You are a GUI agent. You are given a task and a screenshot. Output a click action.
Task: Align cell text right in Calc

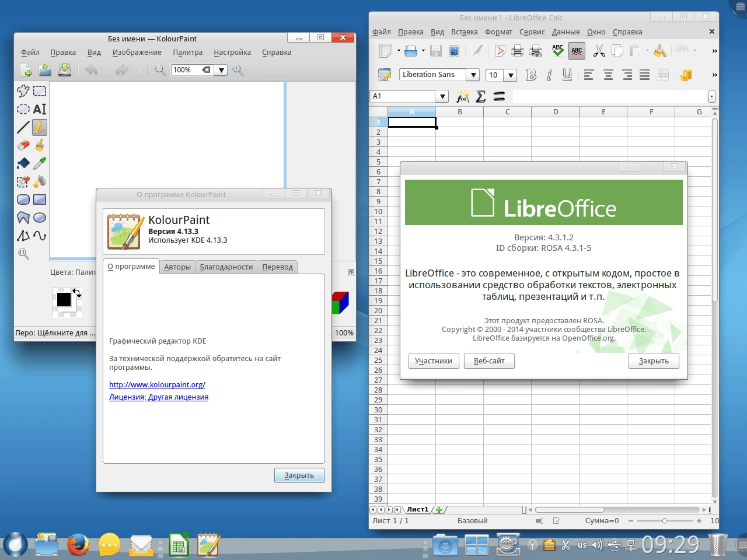[627, 75]
